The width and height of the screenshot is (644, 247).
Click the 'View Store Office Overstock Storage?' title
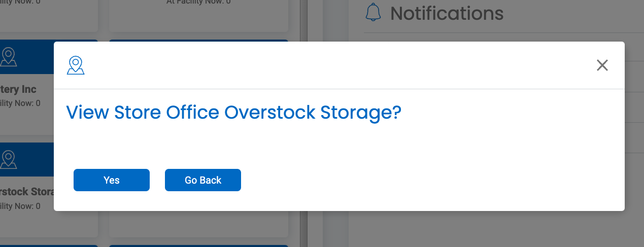234,112
